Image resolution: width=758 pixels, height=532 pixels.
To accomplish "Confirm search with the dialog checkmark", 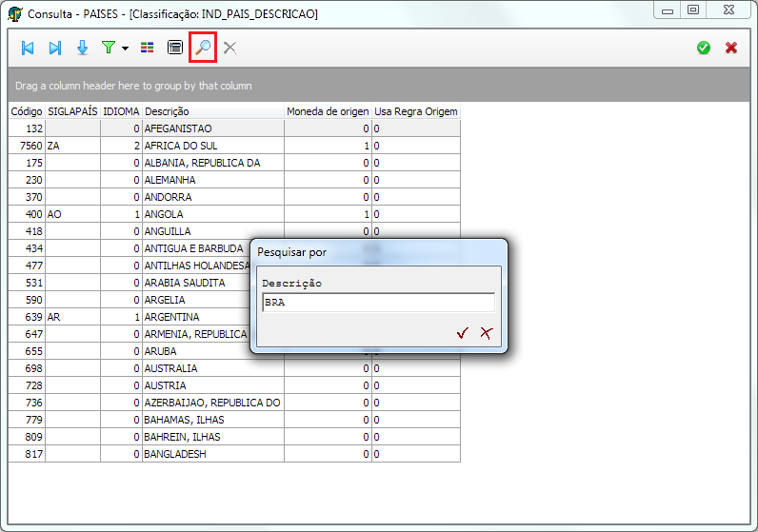I will coord(463,332).
